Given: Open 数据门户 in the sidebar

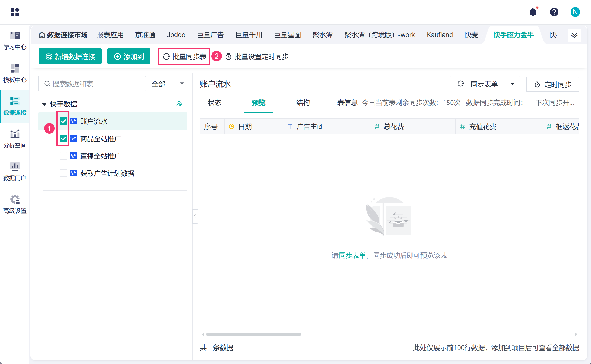Looking at the screenshot, I should click(x=15, y=172).
